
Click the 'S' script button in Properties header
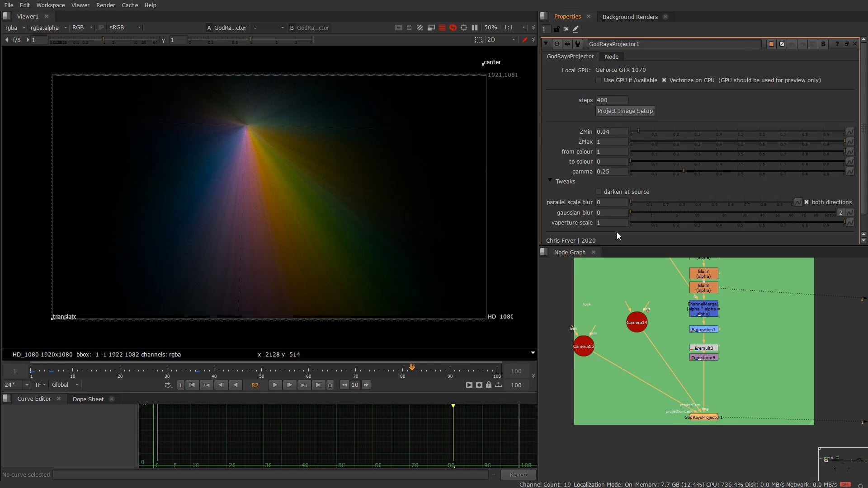coord(824,44)
